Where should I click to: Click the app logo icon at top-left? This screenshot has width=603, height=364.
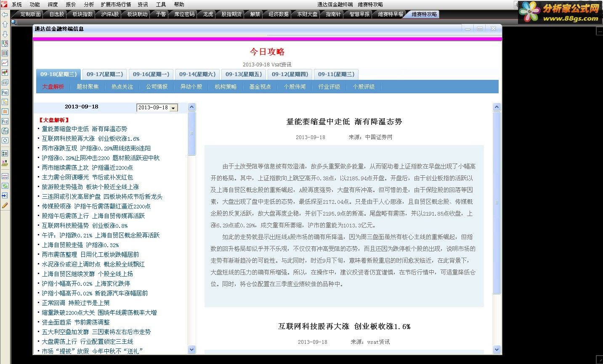[x=4, y=4]
